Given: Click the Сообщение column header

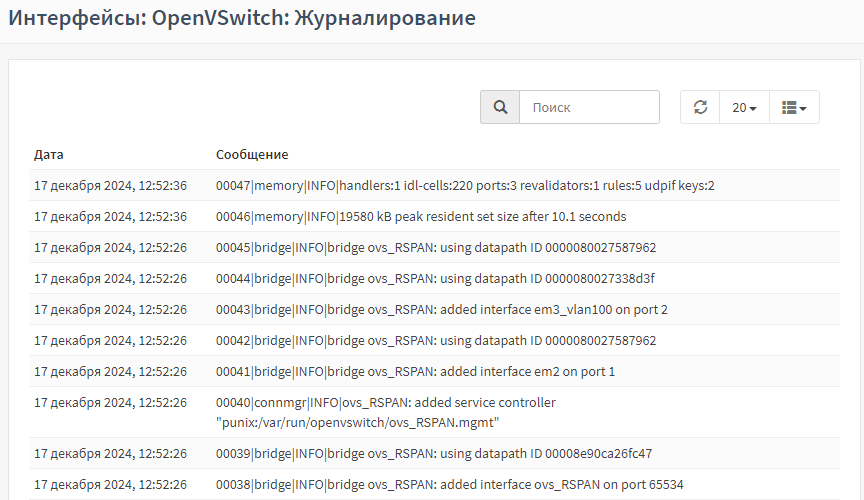Looking at the screenshot, I should point(252,154).
